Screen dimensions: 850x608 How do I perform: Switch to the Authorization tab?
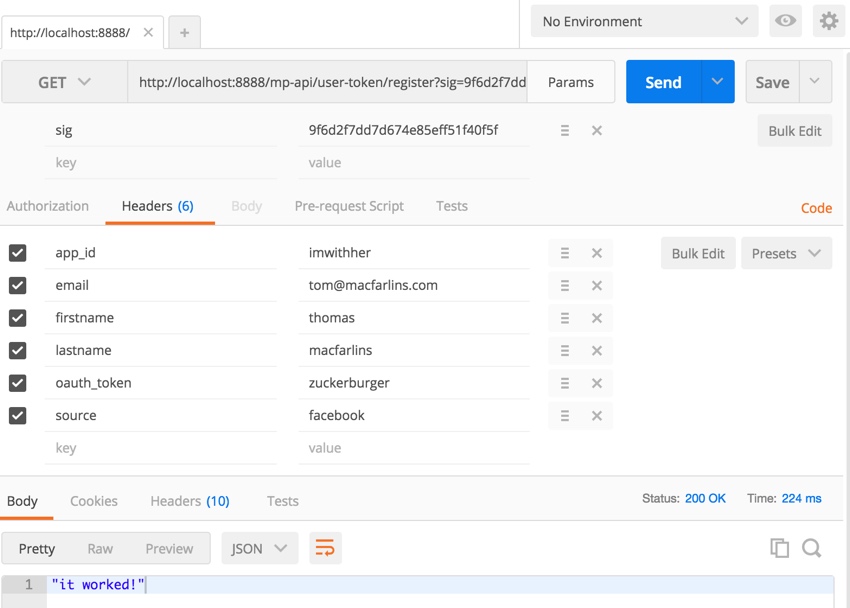pyautogui.click(x=48, y=206)
